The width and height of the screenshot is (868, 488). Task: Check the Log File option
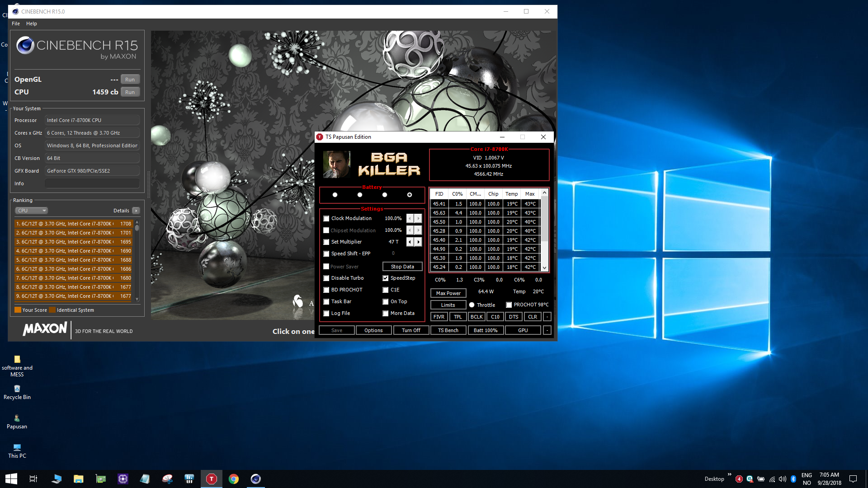(x=326, y=313)
